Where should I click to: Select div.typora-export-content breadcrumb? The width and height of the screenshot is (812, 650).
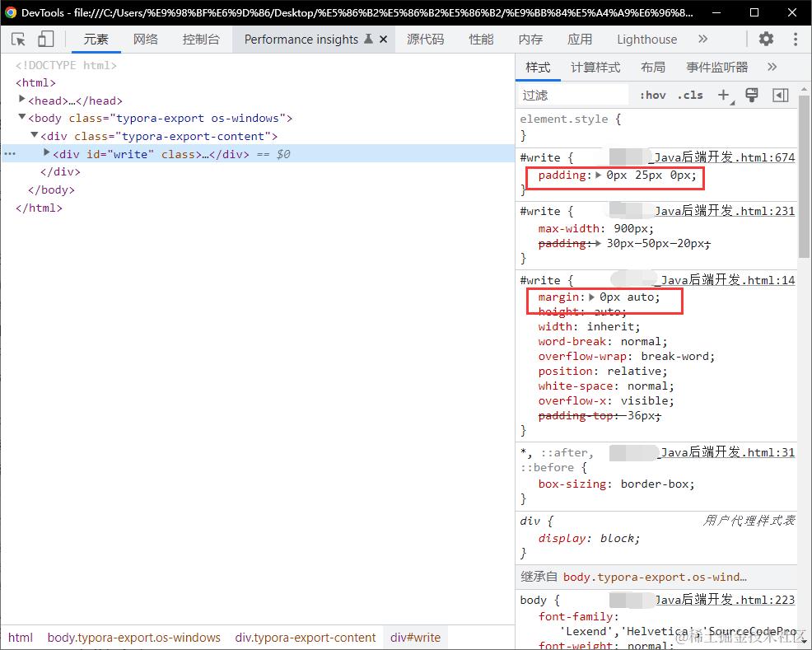[305, 638]
